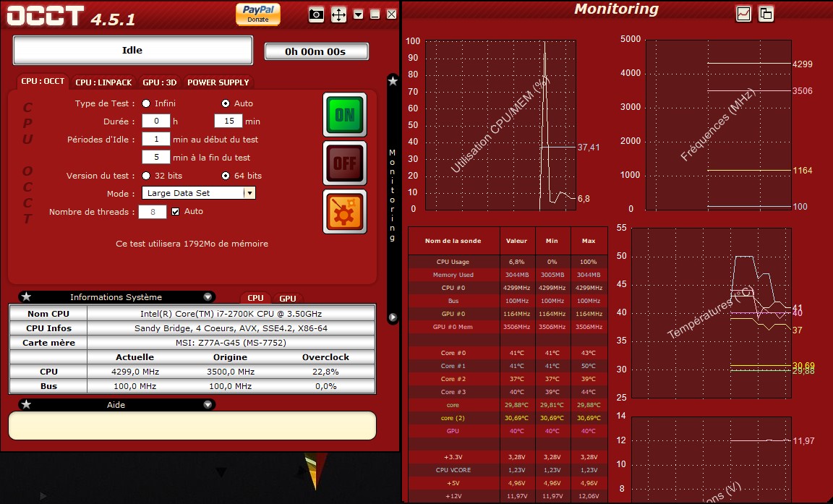Collapse the Informations Système section arrow

click(x=208, y=296)
